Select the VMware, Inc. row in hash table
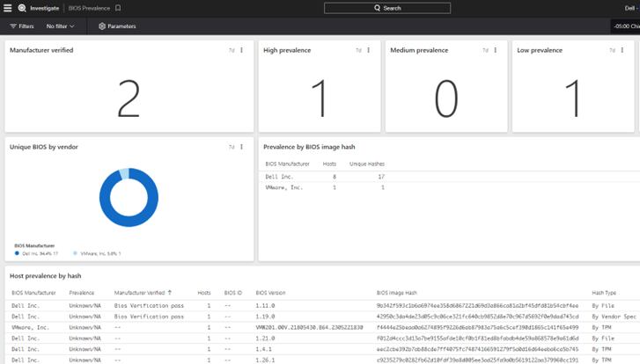 click(284, 187)
